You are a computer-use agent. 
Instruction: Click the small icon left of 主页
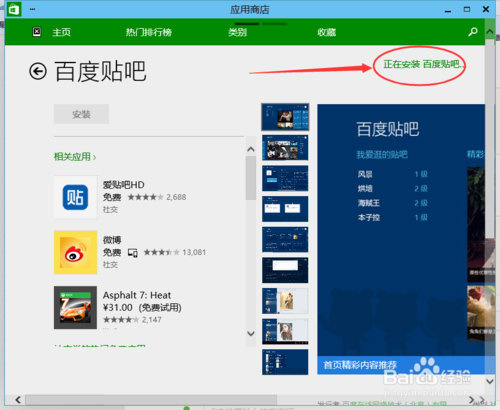click(37, 32)
